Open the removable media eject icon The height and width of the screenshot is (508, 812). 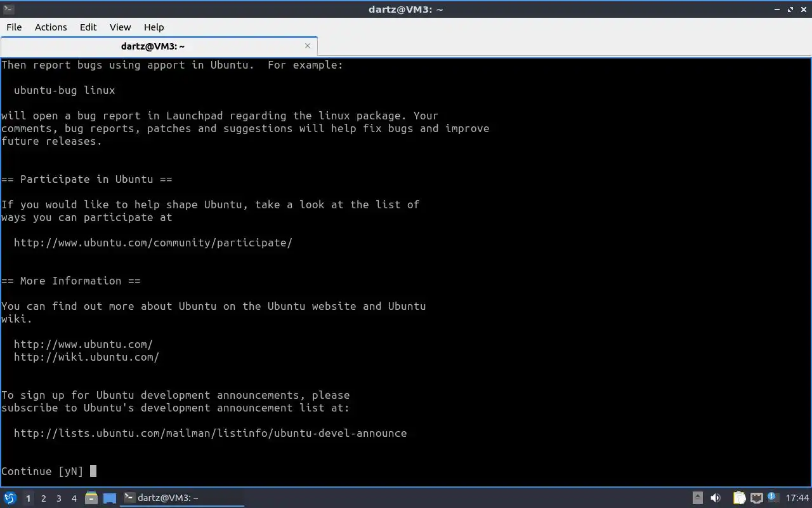click(697, 498)
